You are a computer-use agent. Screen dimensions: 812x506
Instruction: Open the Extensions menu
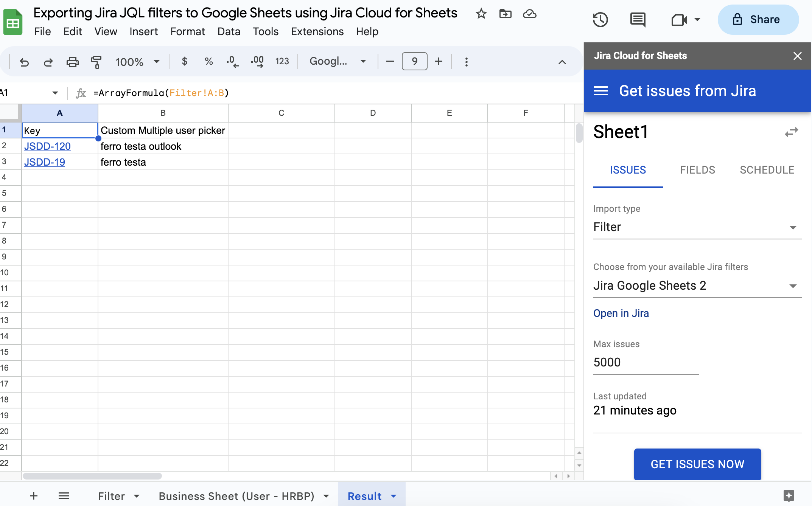pos(317,31)
